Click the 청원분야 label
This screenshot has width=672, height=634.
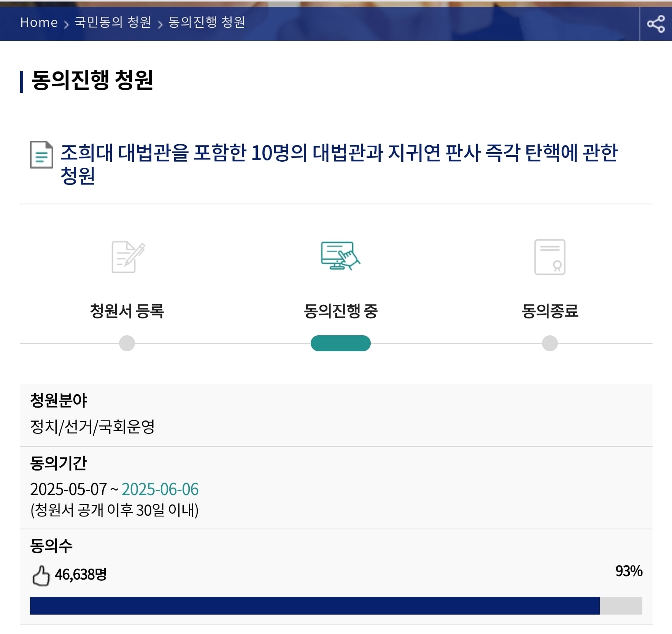click(59, 400)
